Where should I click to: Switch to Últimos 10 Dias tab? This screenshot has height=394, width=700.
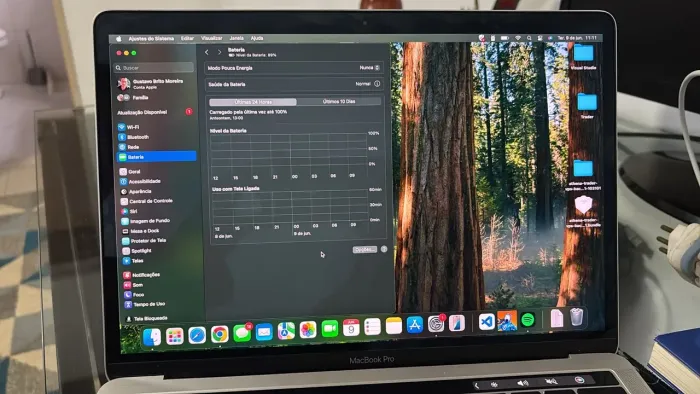pos(339,102)
